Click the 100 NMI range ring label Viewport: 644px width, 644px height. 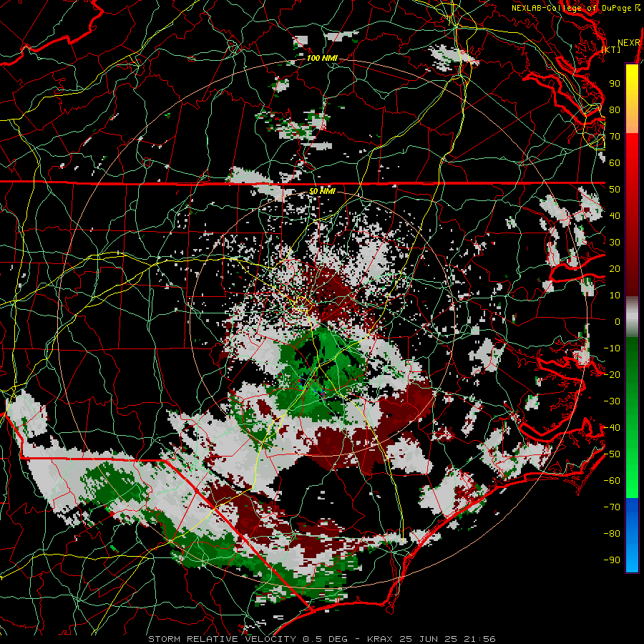pos(322,59)
